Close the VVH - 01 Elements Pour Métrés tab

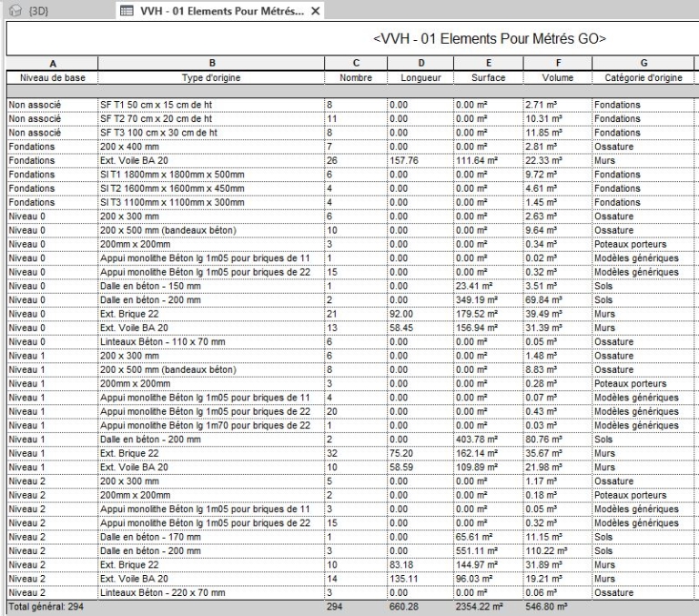point(315,11)
